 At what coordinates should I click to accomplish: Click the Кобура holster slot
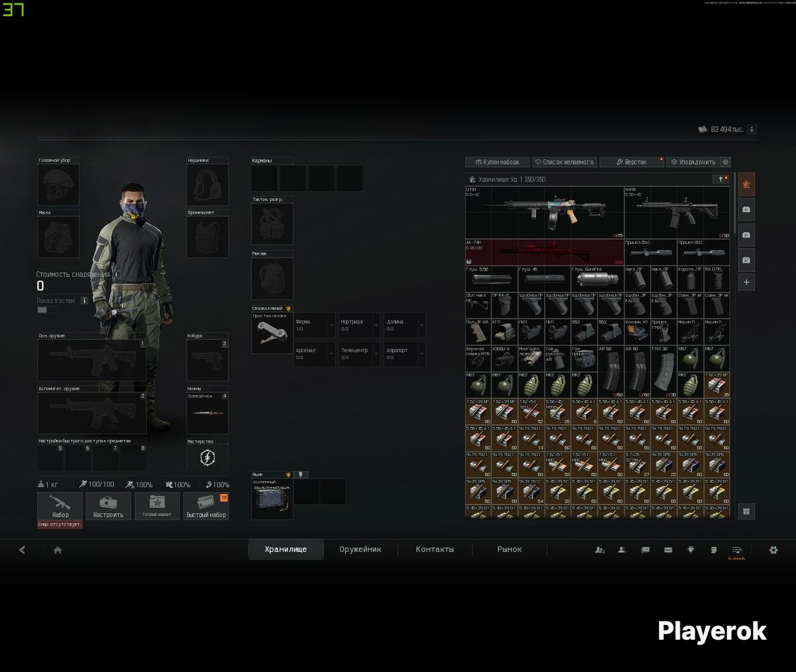point(207,361)
